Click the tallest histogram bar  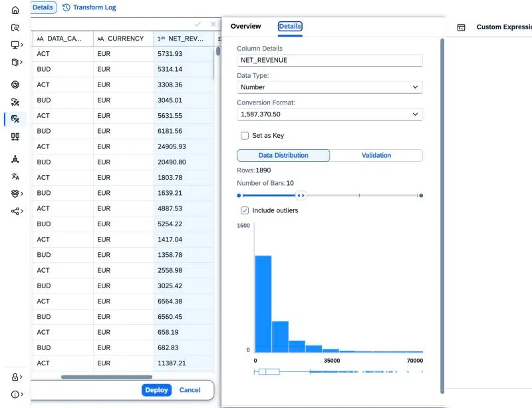[x=263, y=304]
